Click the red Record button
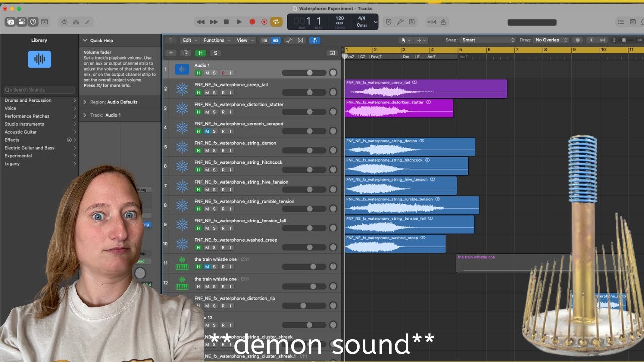This screenshot has width=644, height=362. pos(252,22)
